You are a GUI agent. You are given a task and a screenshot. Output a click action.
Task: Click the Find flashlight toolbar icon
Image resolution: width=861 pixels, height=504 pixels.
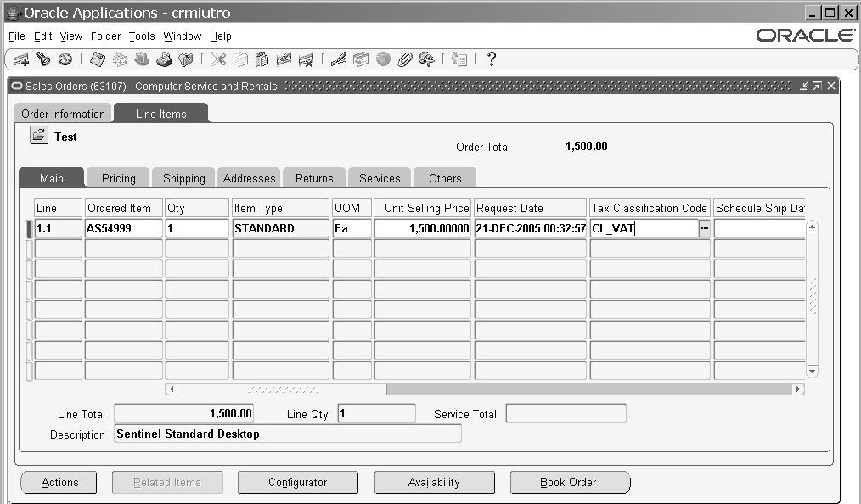click(42, 59)
